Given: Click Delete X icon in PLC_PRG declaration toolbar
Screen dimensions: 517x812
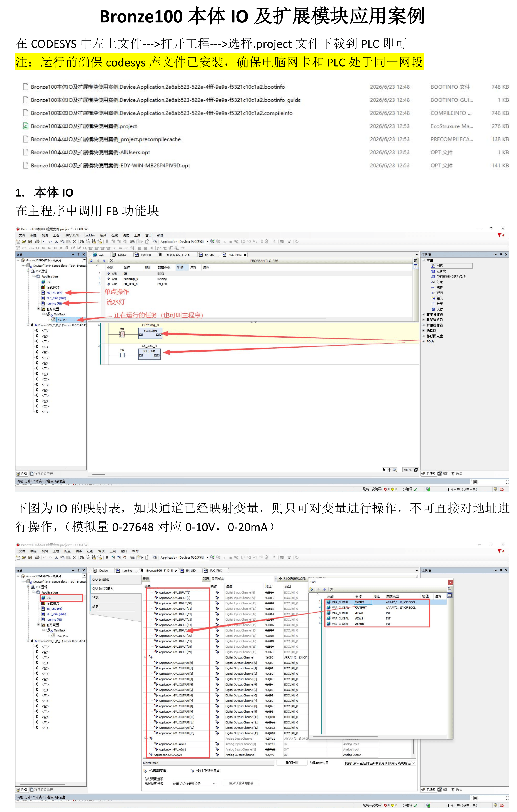Looking at the screenshot, I should pyautogui.click(x=111, y=261).
